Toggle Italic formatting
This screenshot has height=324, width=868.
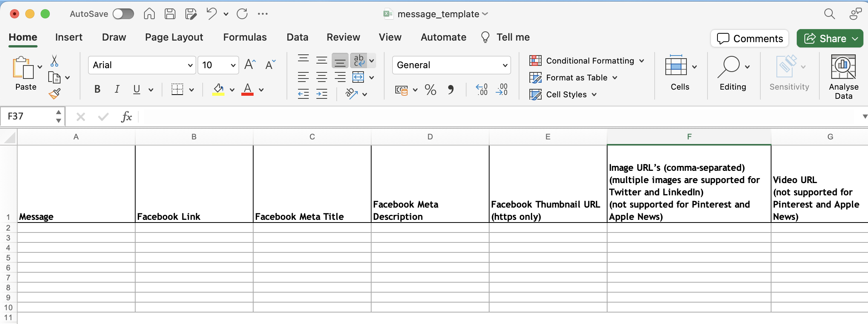click(x=117, y=90)
